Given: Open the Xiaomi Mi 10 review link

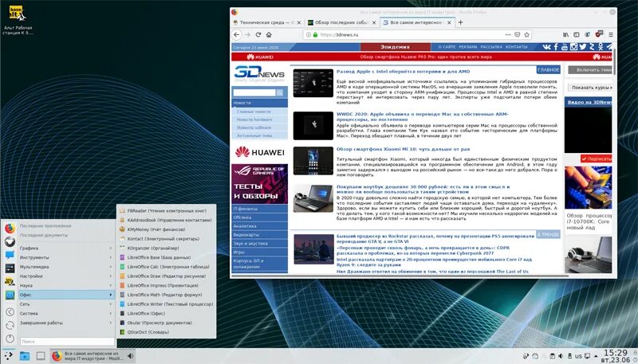Looking at the screenshot, I should coord(403,149).
